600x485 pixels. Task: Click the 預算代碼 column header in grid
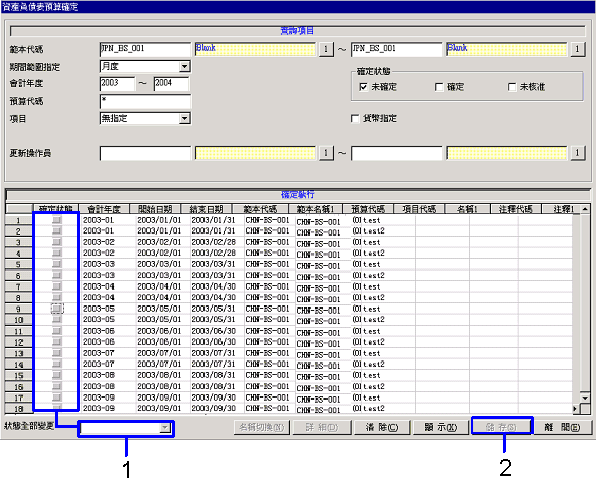pos(368,209)
